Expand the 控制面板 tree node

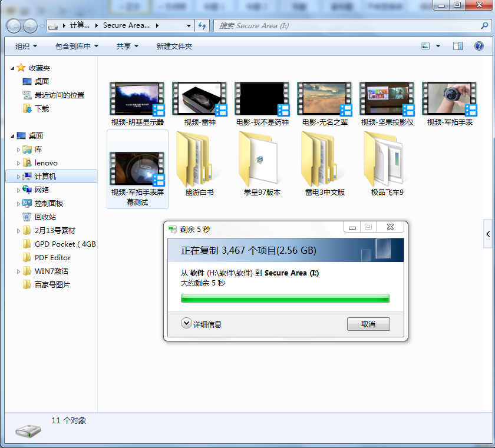coord(18,204)
